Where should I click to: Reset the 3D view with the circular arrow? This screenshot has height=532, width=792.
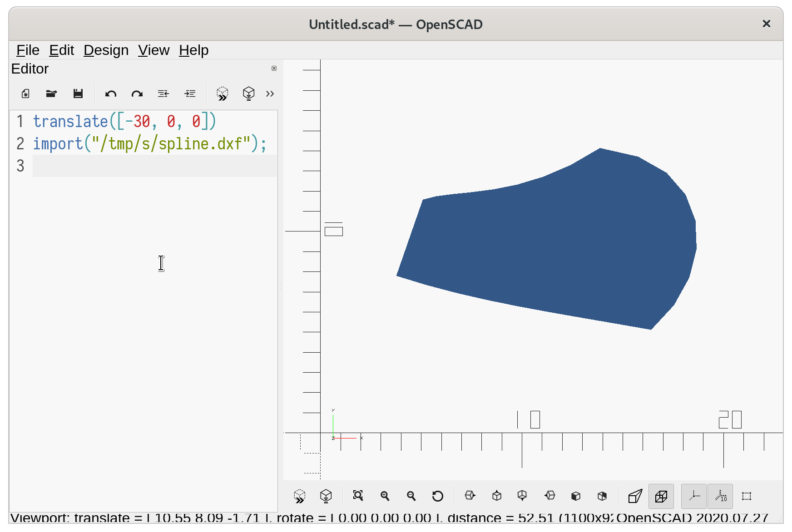pyautogui.click(x=438, y=496)
